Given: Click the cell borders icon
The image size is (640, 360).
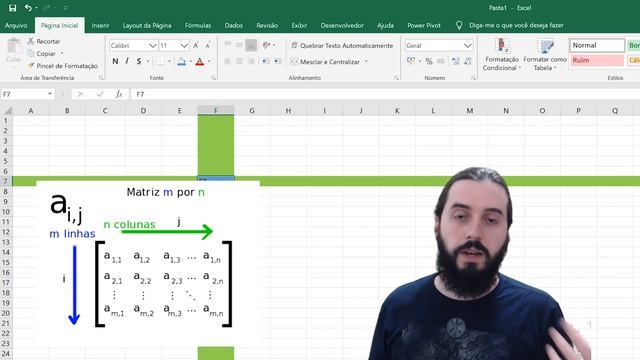Looking at the screenshot, I should (x=160, y=61).
